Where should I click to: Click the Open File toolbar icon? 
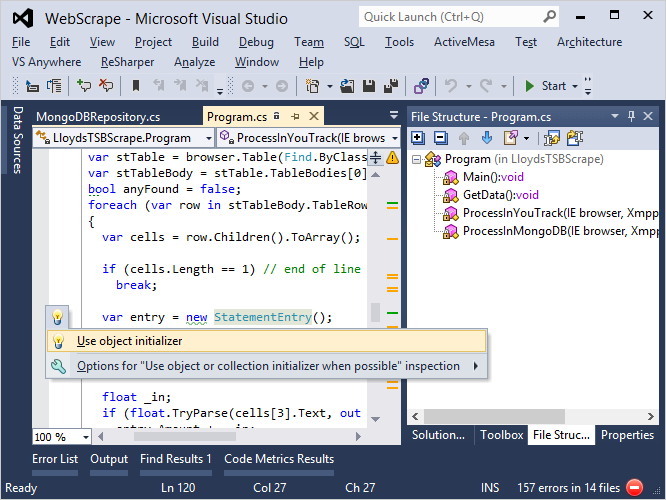click(x=347, y=86)
